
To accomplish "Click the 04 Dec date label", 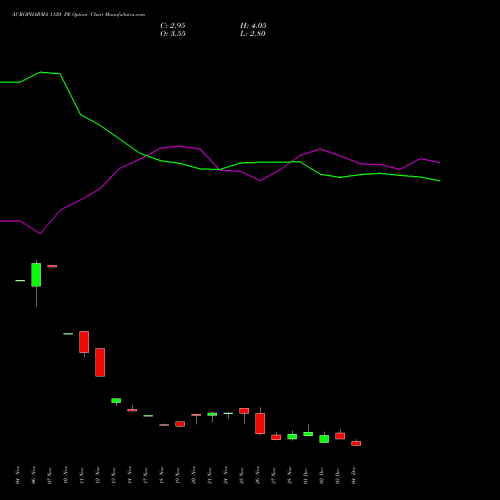I will [x=354, y=476].
